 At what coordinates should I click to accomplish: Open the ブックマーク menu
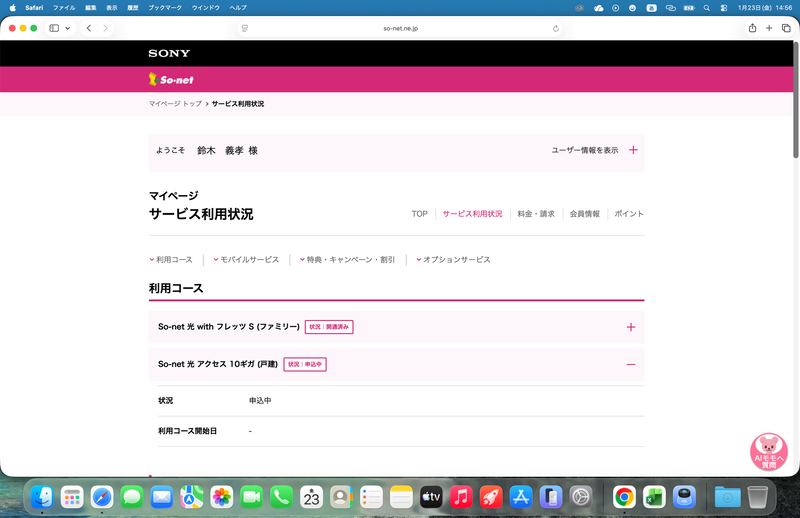pos(164,8)
